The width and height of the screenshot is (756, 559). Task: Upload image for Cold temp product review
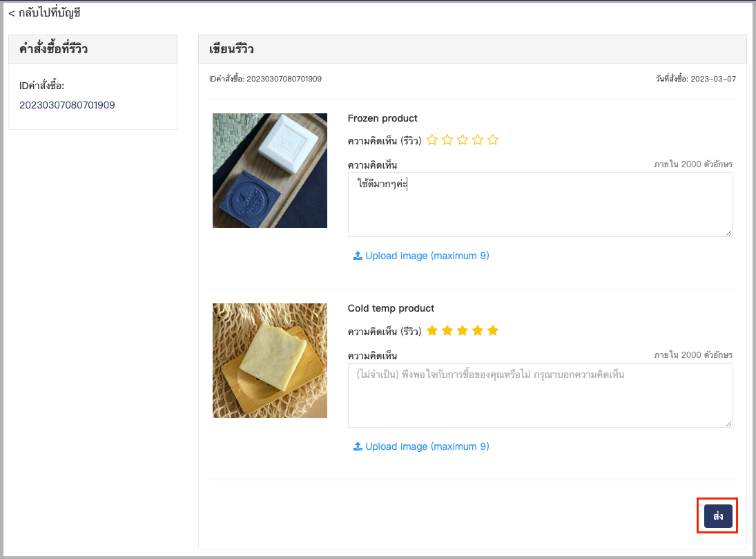(421, 446)
